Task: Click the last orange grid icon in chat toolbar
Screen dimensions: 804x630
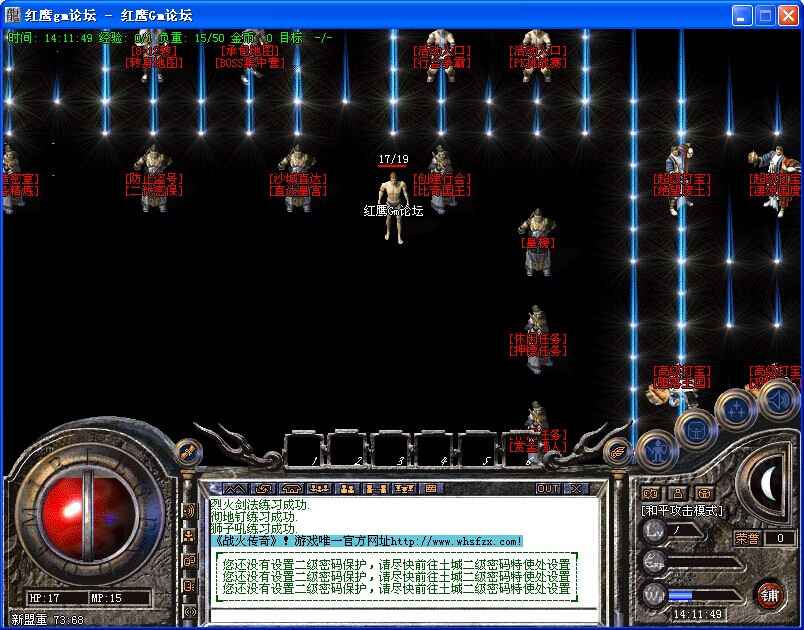Action: 431,489
